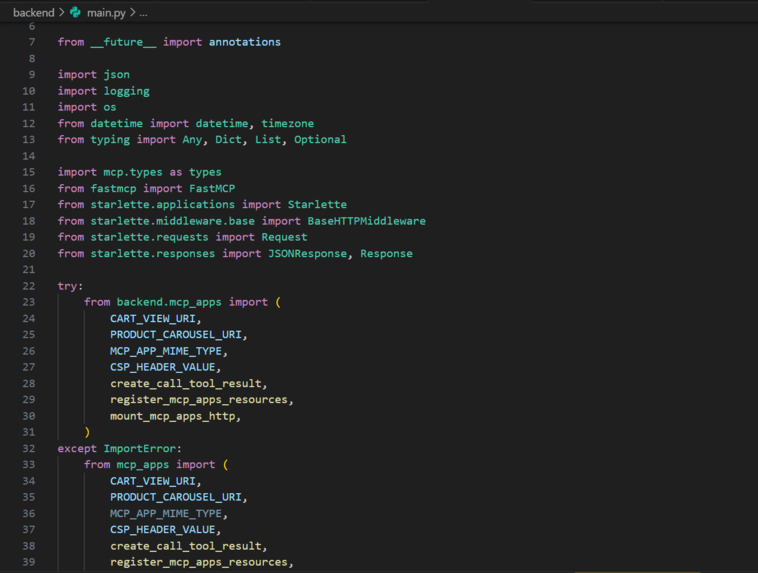Expand the breadcrumb ellipsis symbol list
The width and height of the screenshot is (758, 573).
pos(144,14)
